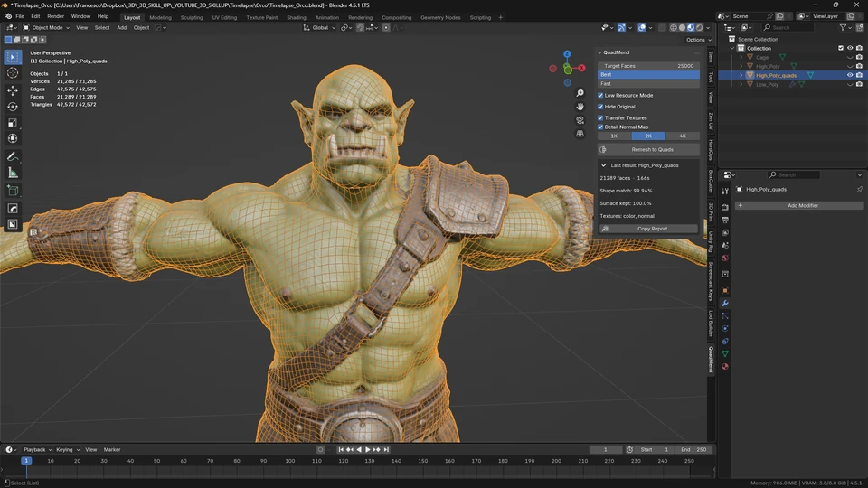Choose the Move tool
868x488 pixels.
13,90
